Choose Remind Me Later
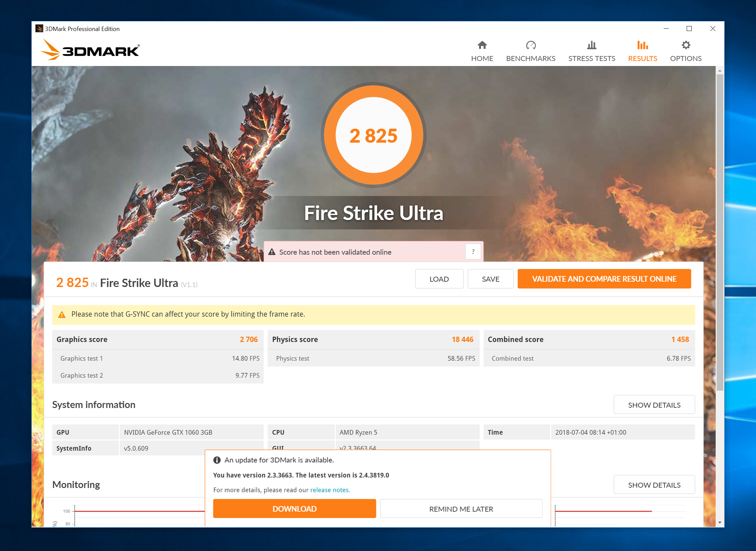This screenshot has height=551, width=756. 461,509
